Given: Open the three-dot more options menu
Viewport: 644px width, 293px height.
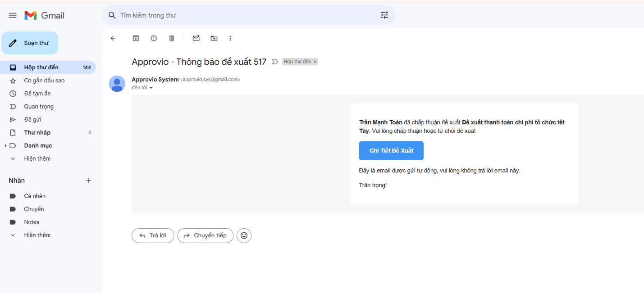Looking at the screenshot, I should coord(230,38).
